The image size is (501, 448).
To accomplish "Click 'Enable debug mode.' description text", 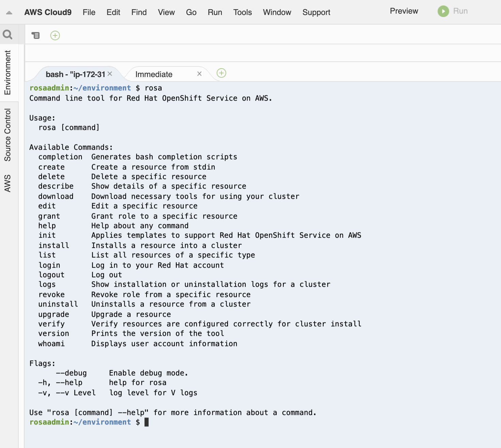I will pos(149,373).
